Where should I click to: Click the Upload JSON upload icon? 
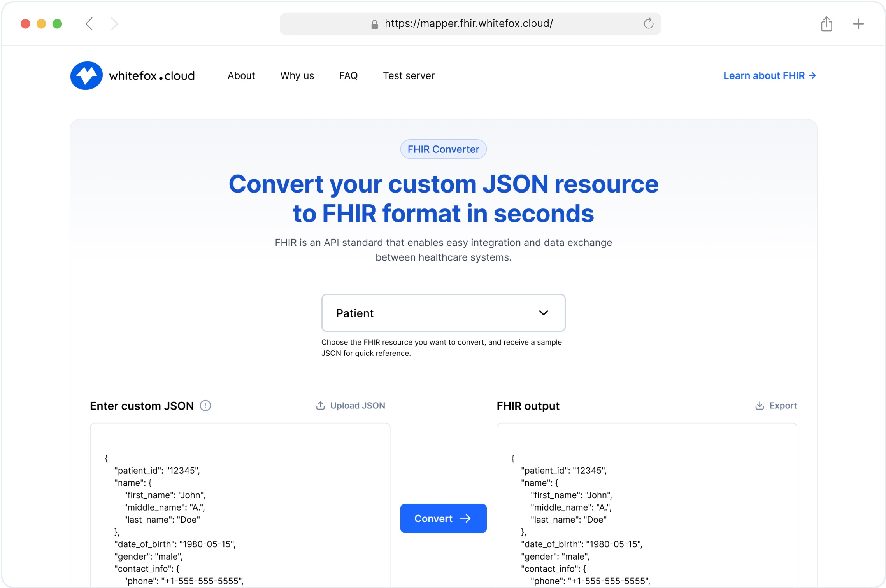pyautogui.click(x=320, y=406)
